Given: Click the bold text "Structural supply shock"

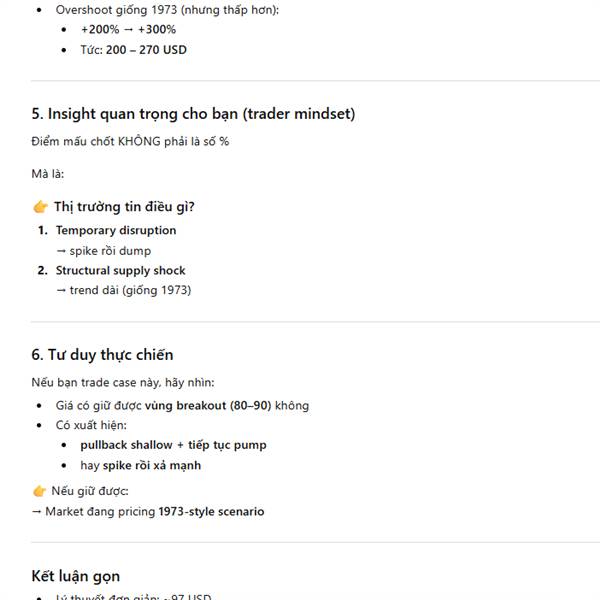Looking at the screenshot, I should point(120,270).
